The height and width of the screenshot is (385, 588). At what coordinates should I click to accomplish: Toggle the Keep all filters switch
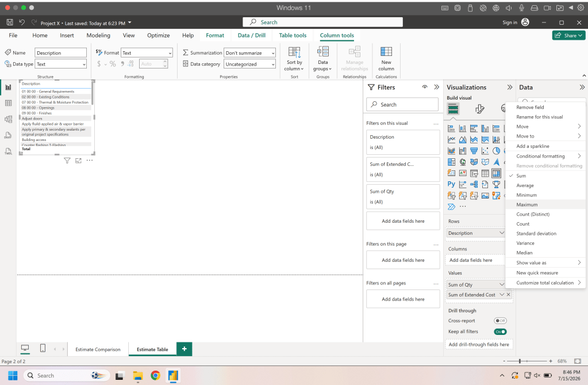(500, 331)
